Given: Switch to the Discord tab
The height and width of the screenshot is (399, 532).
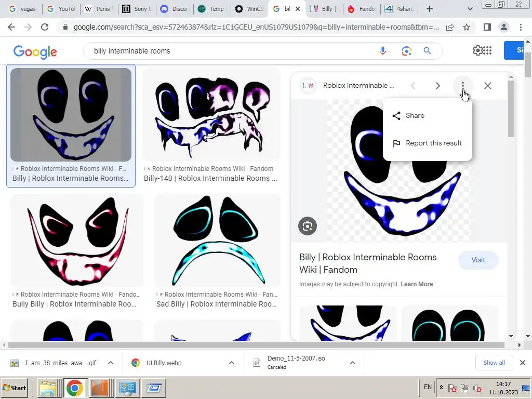Looking at the screenshot, I should coord(175,9).
